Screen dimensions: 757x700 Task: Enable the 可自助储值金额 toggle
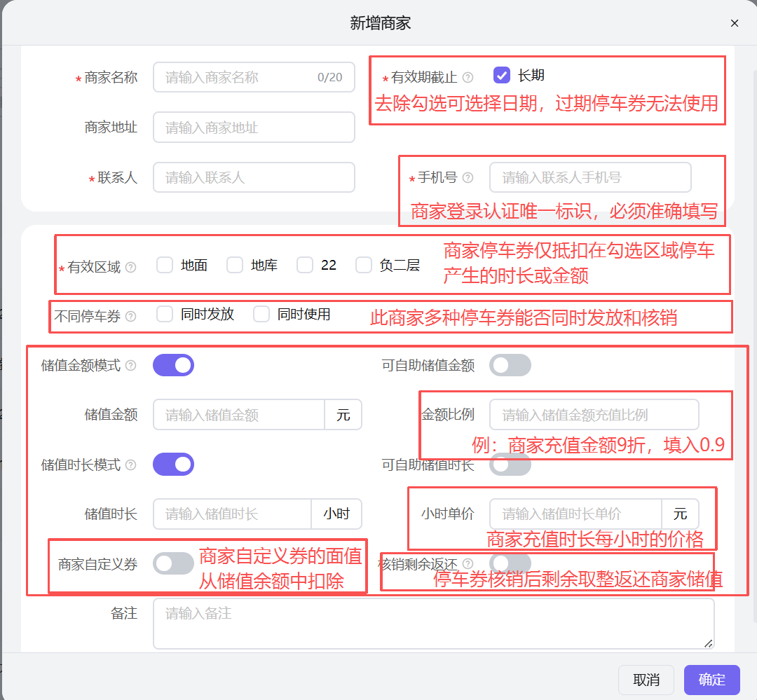click(510, 365)
